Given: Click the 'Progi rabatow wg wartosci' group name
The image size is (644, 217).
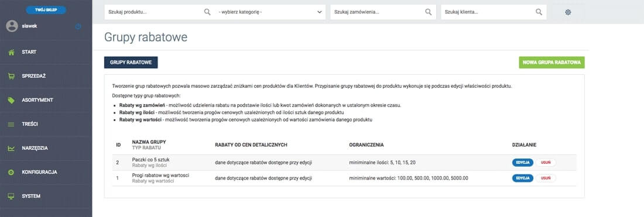Looking at the screenshot, I should [x=160, y=175].
